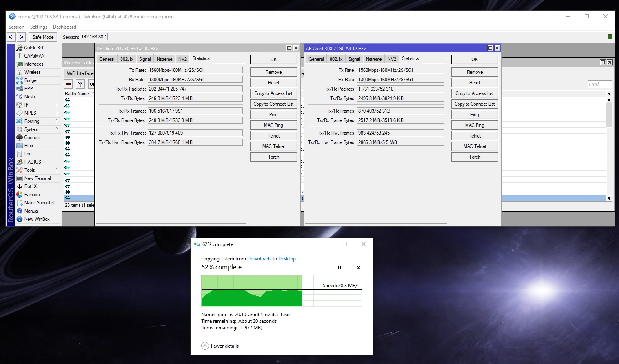Select the NV2 tab in 5C:80 AP Client
The image size is (619, 364).
(x=182, y=59)
